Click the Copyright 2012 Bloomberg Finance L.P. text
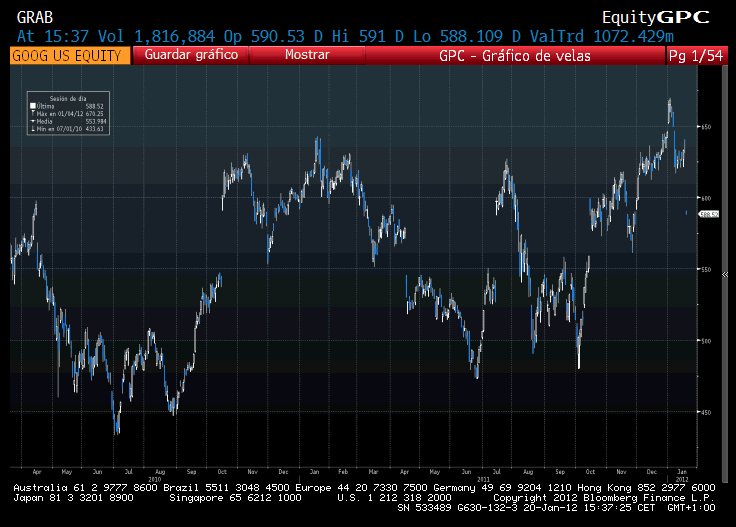The width and height of the screenshot is (736, 527). click(x=604, y=498)
